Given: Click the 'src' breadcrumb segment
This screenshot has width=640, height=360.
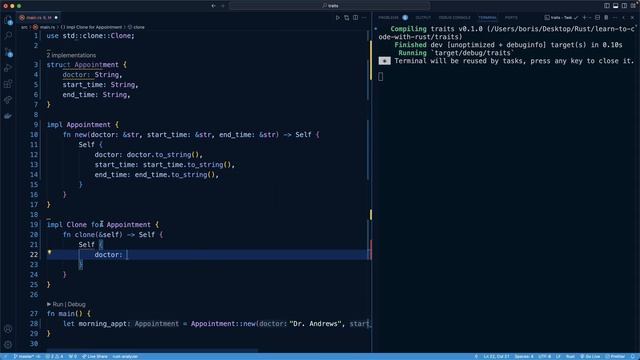Looking at the screenshot, I should (24, 27).
